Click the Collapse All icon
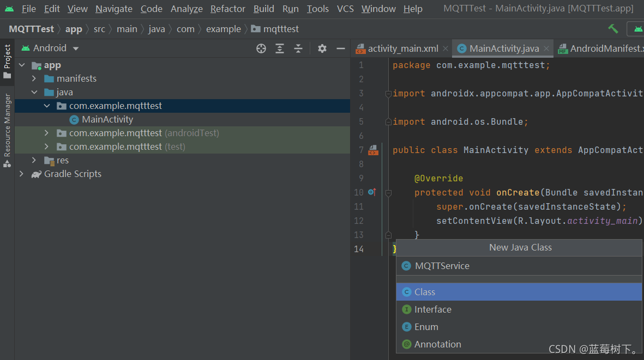 [x=298, y=48]
